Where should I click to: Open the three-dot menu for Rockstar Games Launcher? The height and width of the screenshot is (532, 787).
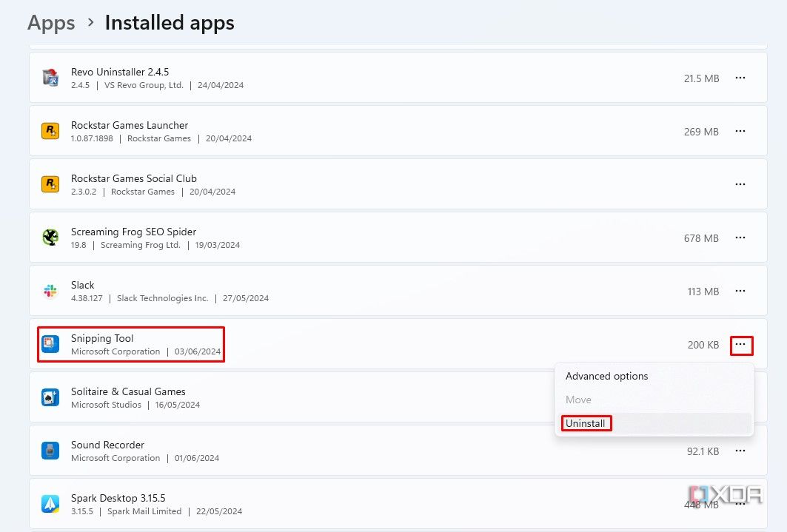[740, 131]
